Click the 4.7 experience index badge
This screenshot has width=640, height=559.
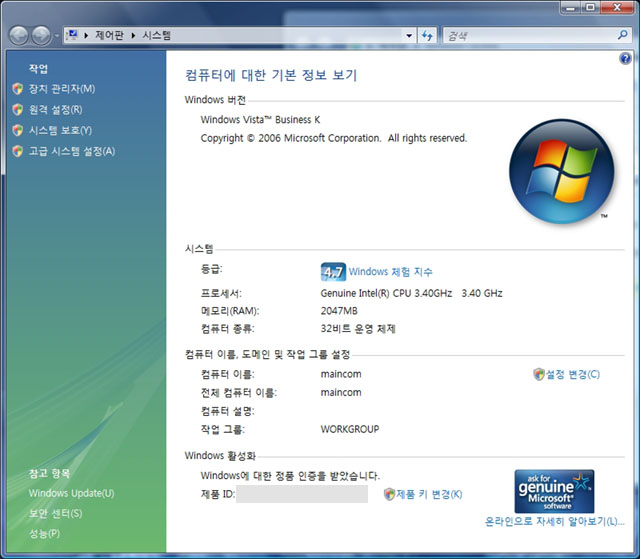[333, 272]
